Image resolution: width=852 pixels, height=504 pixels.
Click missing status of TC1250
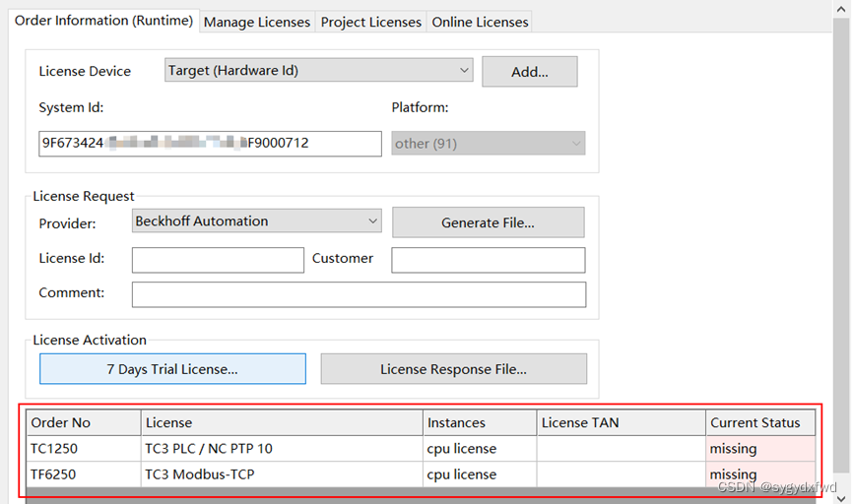click(760, 449)
